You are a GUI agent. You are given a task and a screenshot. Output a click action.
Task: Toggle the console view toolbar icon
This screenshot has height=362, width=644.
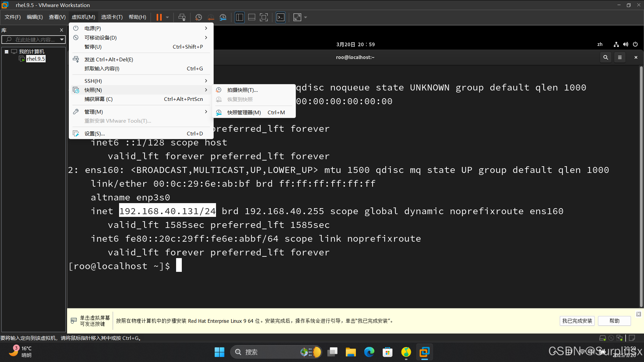(x=280, y=17)
